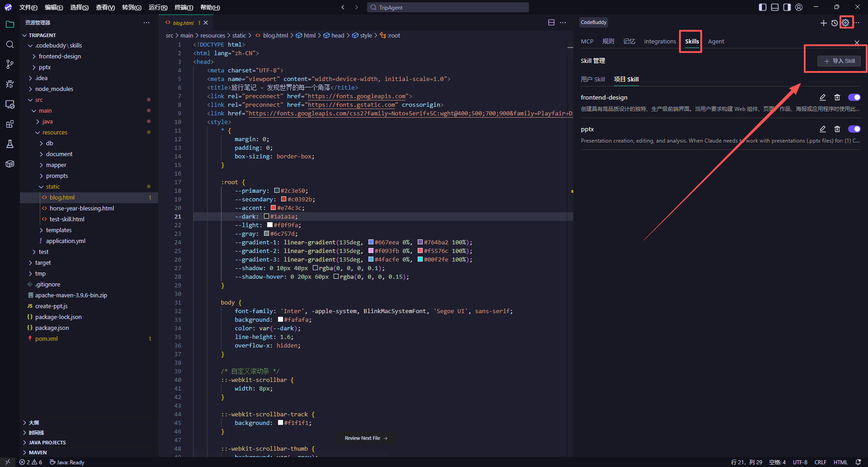The image size is (868, 467).
Task: Start a new CodeBuddy chat with plus
Action: (823, 23)
